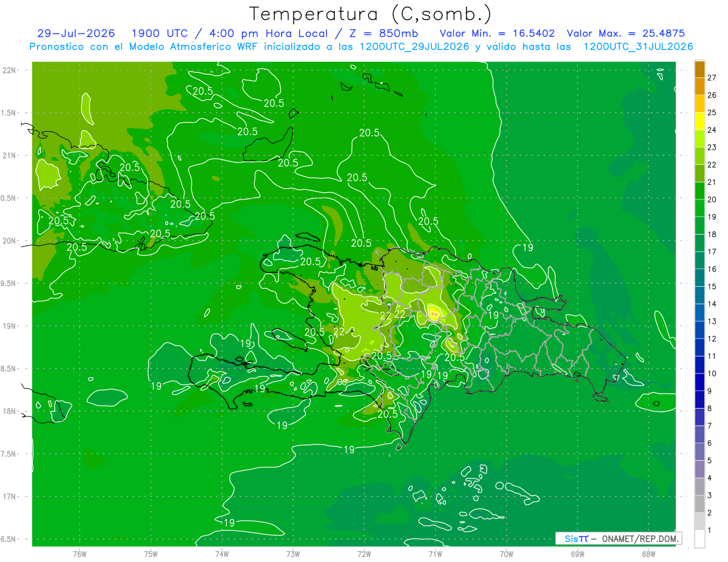Click the 'ONAMET/REP.DOM.' credit label

tap(640, 538)
